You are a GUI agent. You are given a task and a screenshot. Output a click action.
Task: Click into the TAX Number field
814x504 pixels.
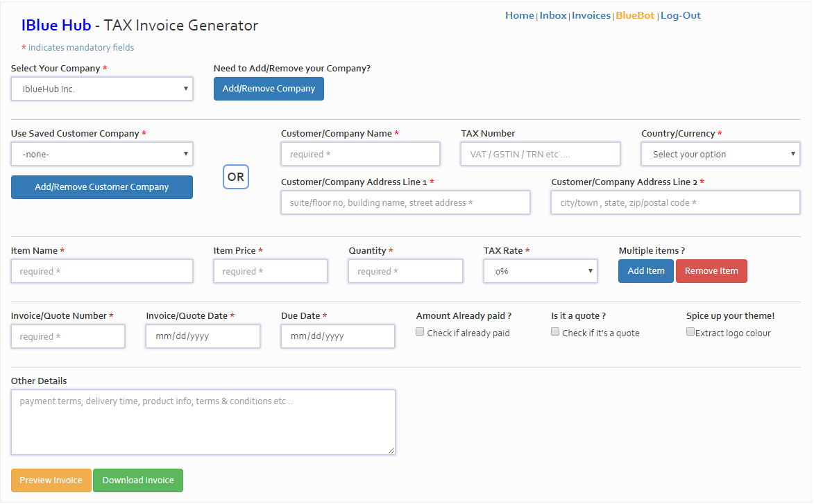[x=540, y=154]
